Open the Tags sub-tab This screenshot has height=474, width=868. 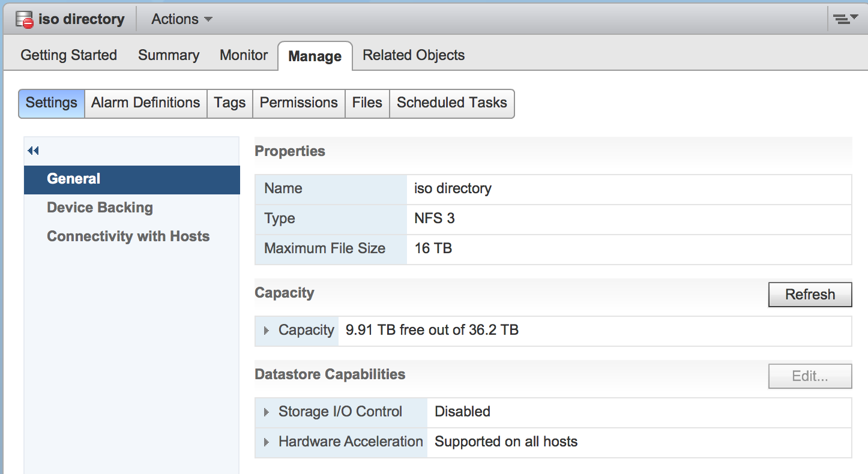point(230,103)
